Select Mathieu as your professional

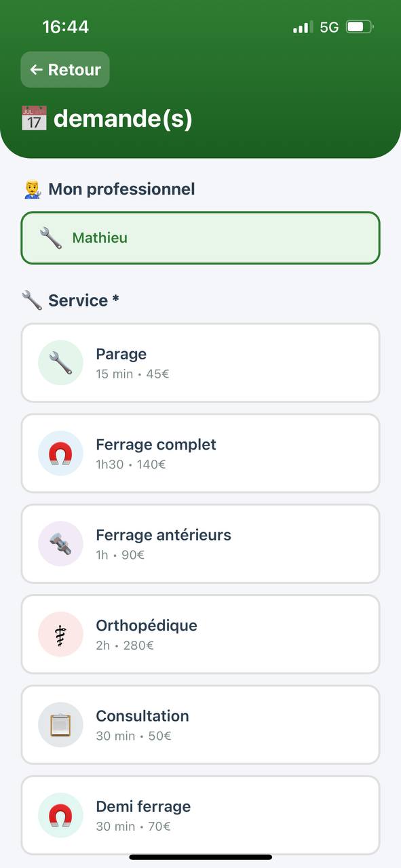coord(200,237)
